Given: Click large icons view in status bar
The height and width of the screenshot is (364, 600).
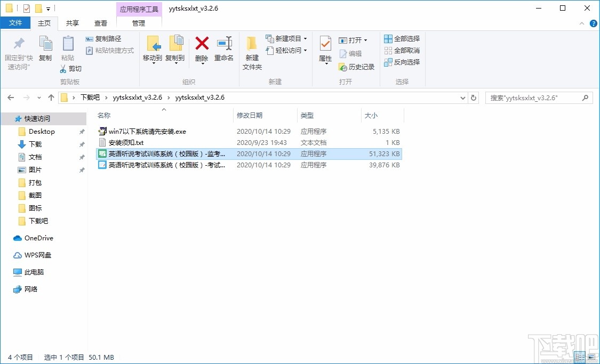Looking at the screenshot, I should coord(592,358).
